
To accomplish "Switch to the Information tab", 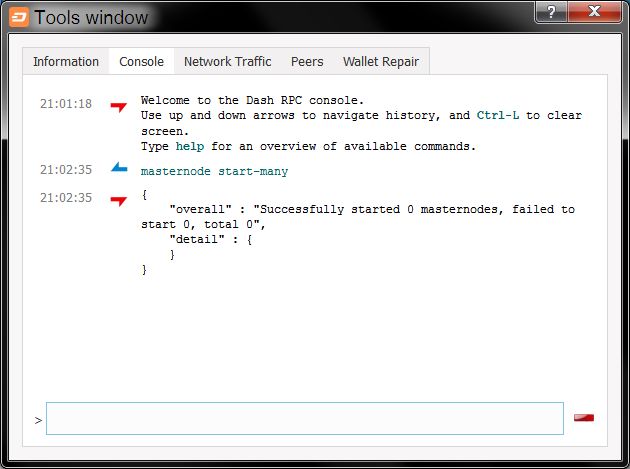I will click(x=66, y=61).
